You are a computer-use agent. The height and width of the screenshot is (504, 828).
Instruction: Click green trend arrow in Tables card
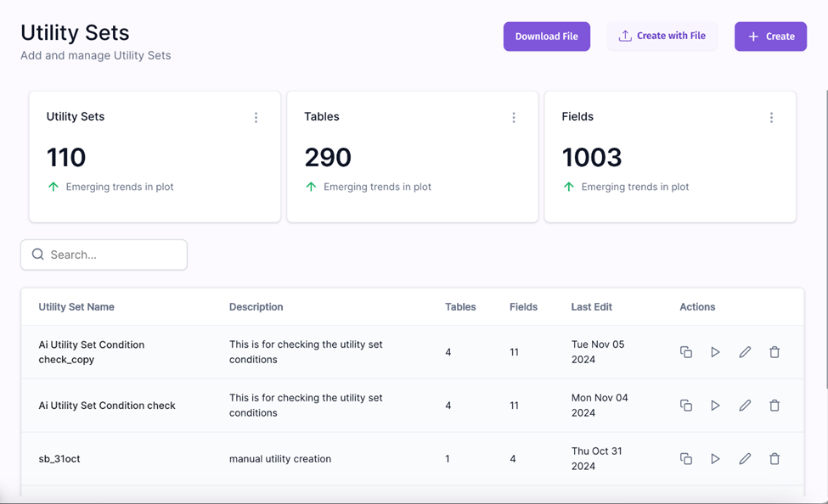311,187
